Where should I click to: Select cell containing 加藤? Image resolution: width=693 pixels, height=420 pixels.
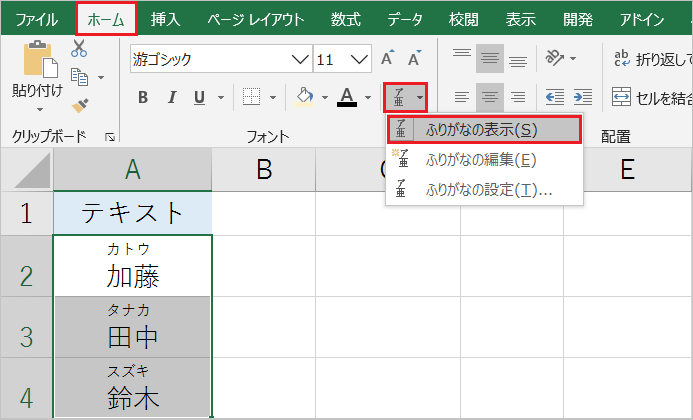pyautogui.click(x=133, y=266)
